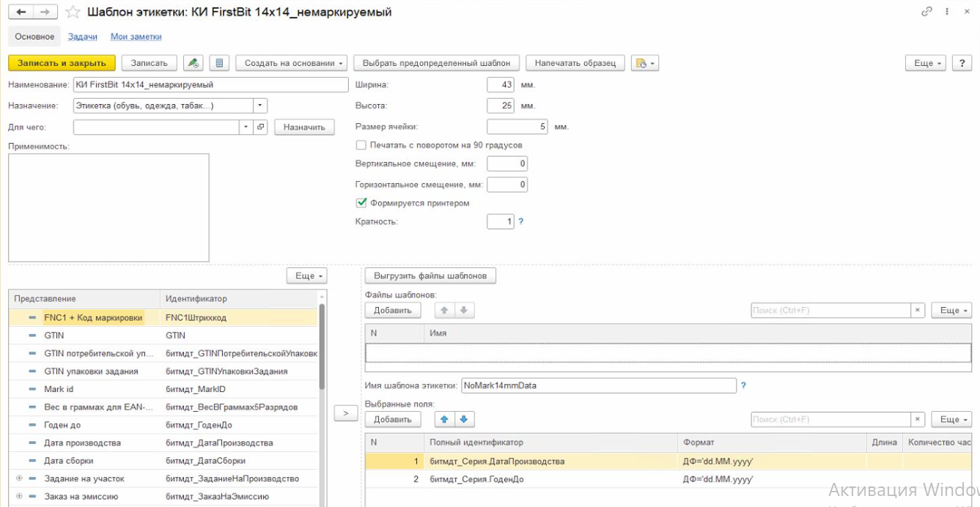This screenshot has width=980, height=507.
Task: Open the Мои заметки tab
Action: pos(136,37)
